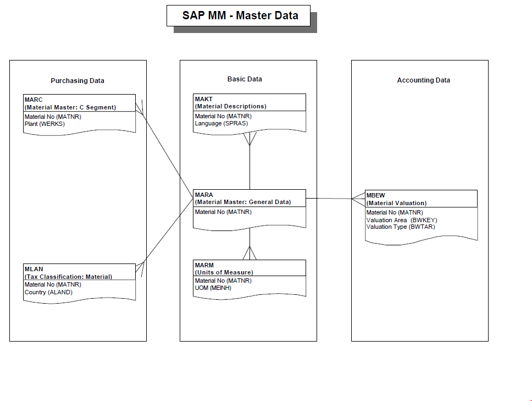Select the MARC table header

(x=79, y=103)
